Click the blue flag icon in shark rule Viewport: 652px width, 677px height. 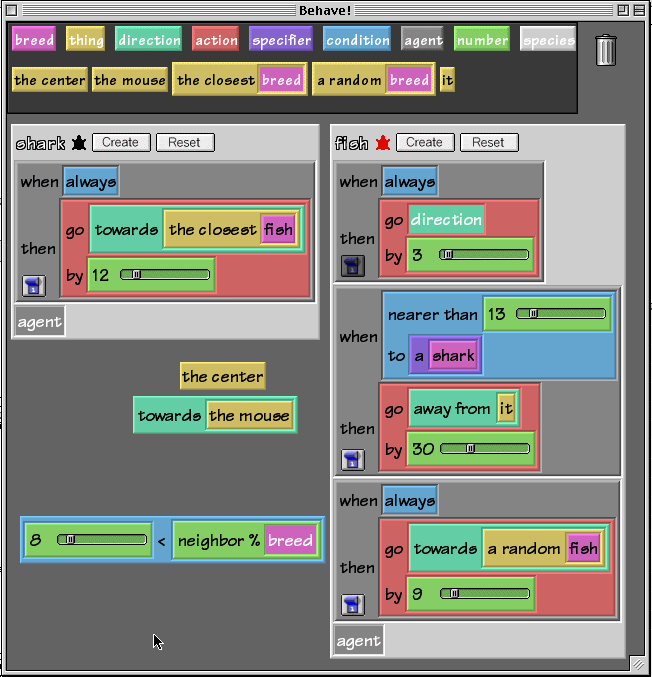pyautogui.click(x=33, y=286)
